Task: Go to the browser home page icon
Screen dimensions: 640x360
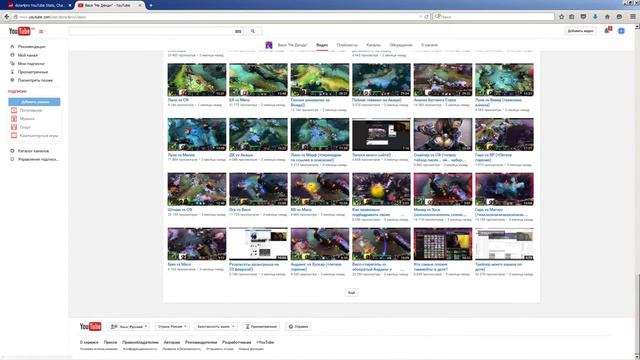Action: 607,17
